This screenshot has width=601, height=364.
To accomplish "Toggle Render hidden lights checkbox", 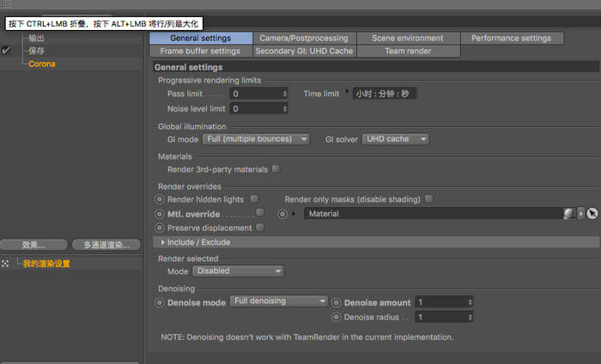I will click(254, 198).
